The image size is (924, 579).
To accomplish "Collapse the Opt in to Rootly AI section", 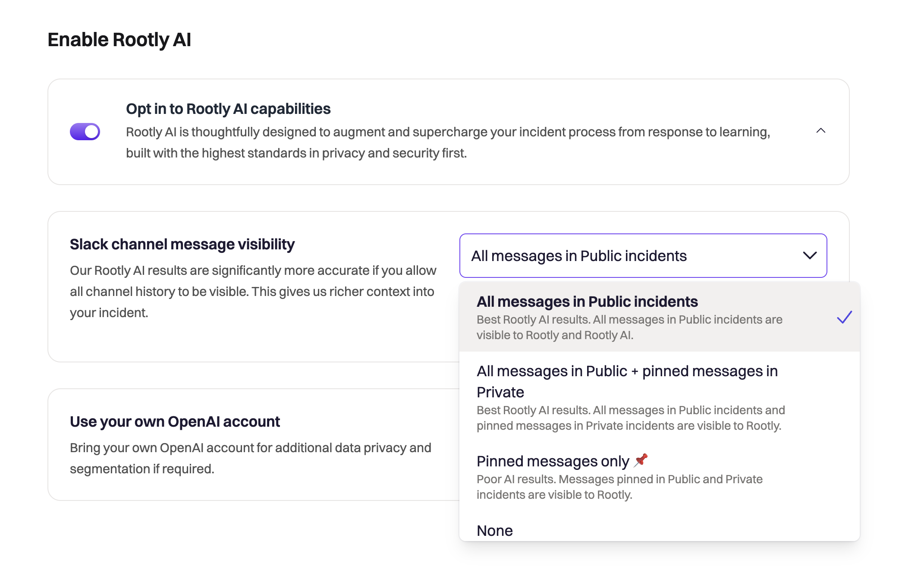I will (821, 131).
